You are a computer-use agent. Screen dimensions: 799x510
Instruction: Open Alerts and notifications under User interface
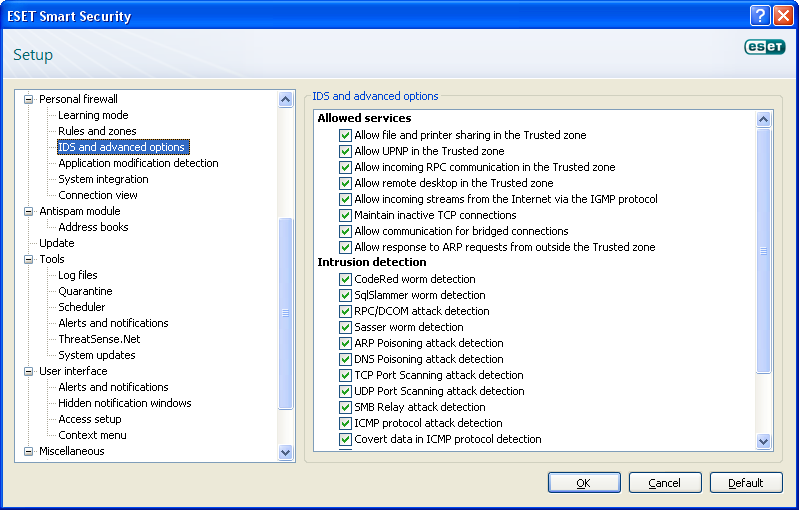pyautogui.click(x=113, y=387)
